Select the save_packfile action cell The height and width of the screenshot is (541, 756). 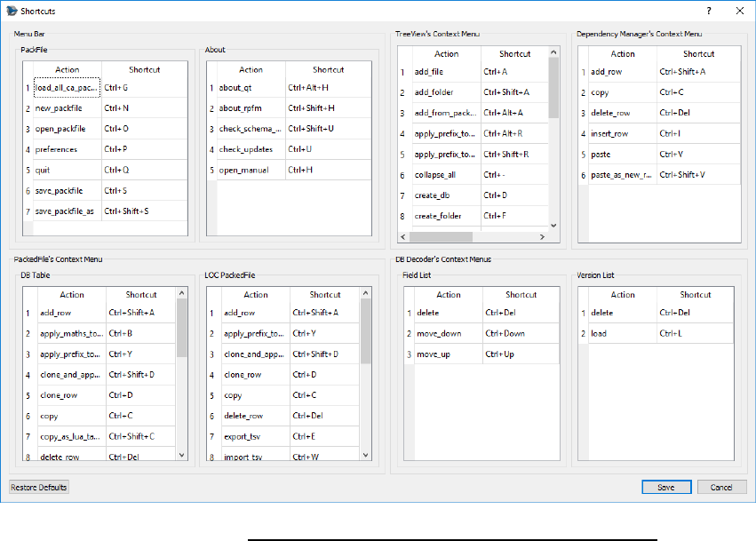coord(67,190)
